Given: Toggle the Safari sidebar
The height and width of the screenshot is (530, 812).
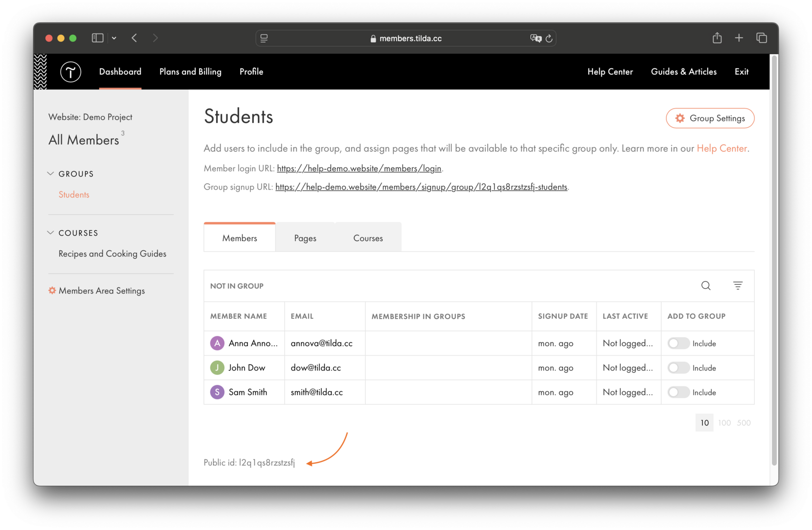Looking at the screenshot, I should (x=97, y=38).
